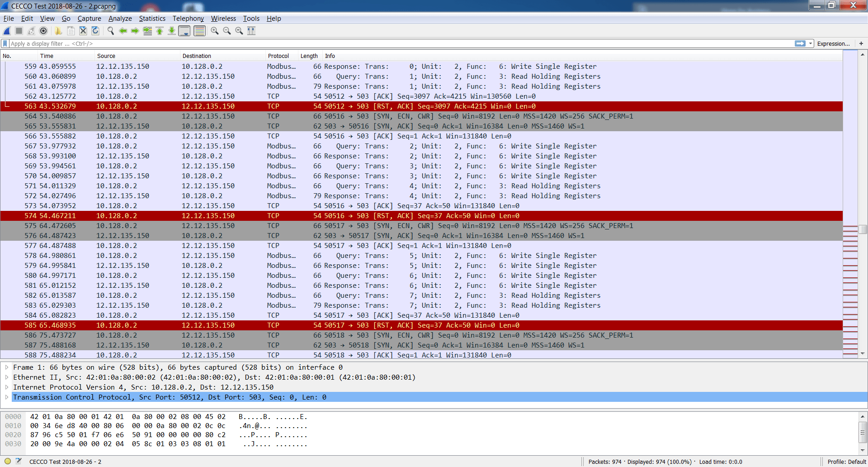This screenshot has height=467, width=868.
Task: Click the expert information status icon
Action: click(8, 462)
